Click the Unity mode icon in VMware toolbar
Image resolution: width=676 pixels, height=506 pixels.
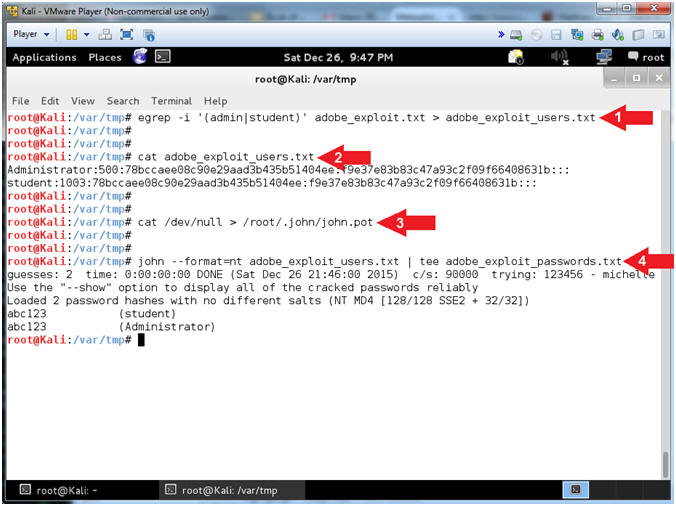[149, 35]
